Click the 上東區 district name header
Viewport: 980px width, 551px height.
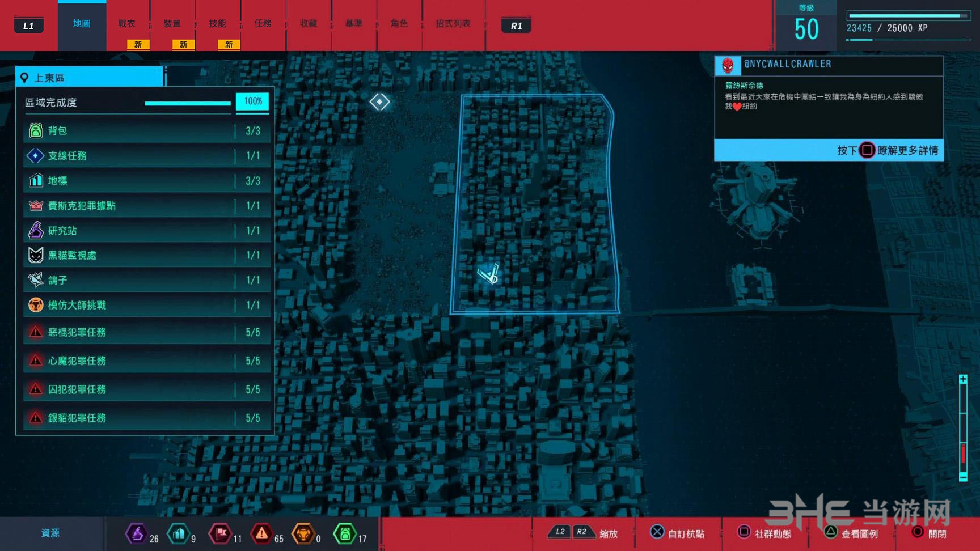point(90,77)
